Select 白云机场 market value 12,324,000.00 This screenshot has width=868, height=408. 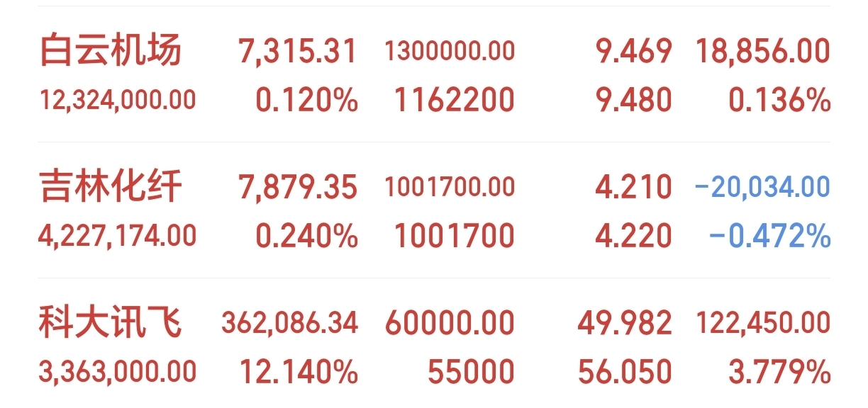117,100
